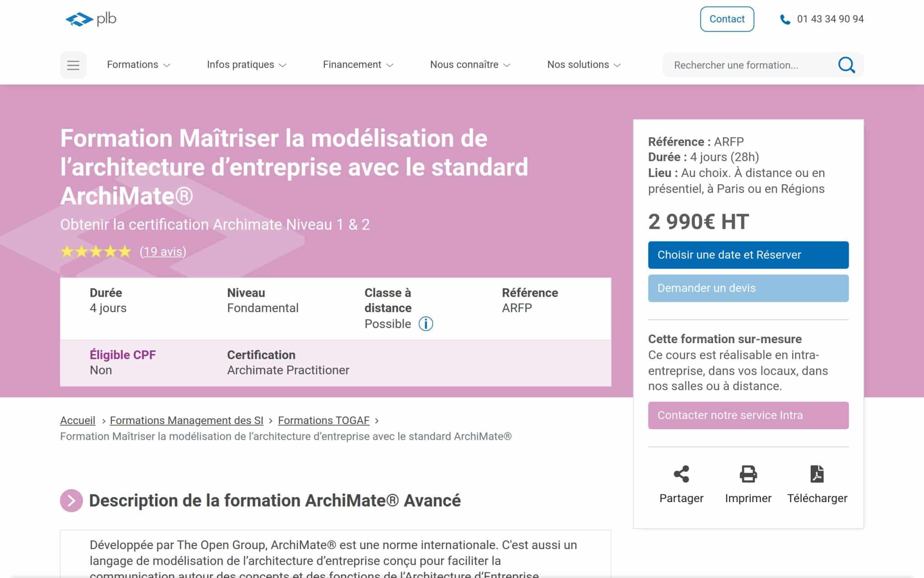
Task: Click the Éligible CPF label
Action: pos(123,355)
